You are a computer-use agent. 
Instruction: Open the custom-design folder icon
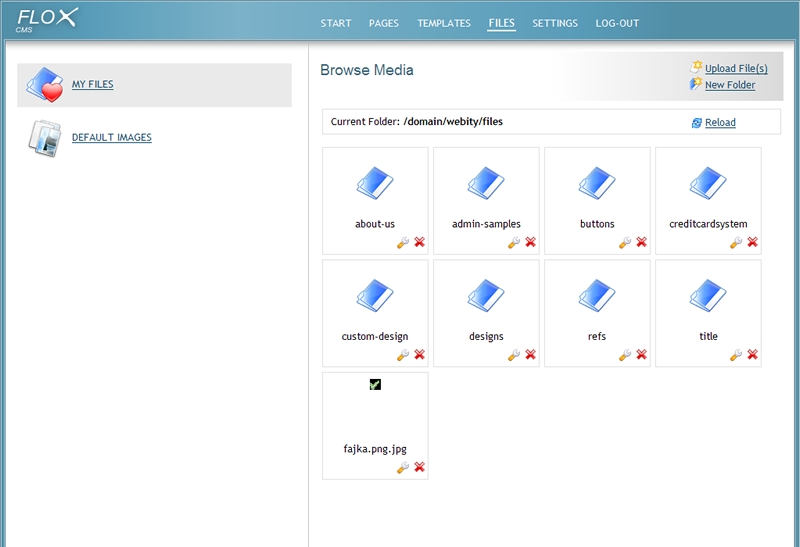pyautogui.click(x=375, y=295)
